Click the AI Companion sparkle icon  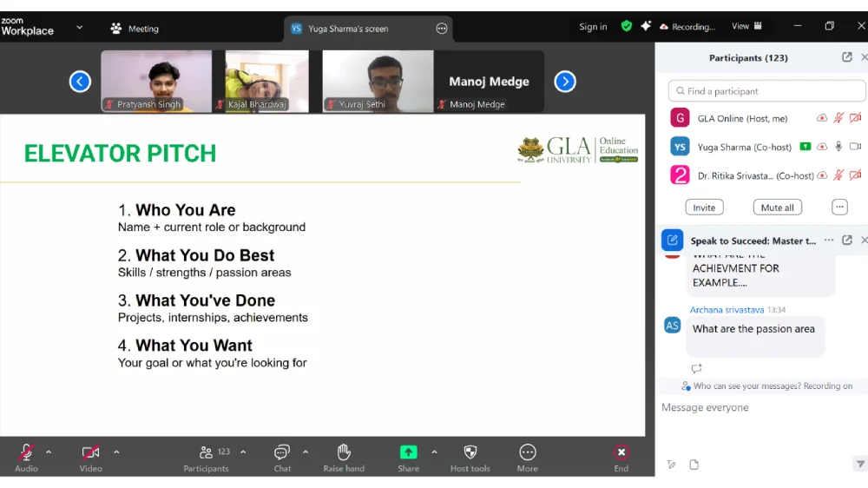(646, 27)
